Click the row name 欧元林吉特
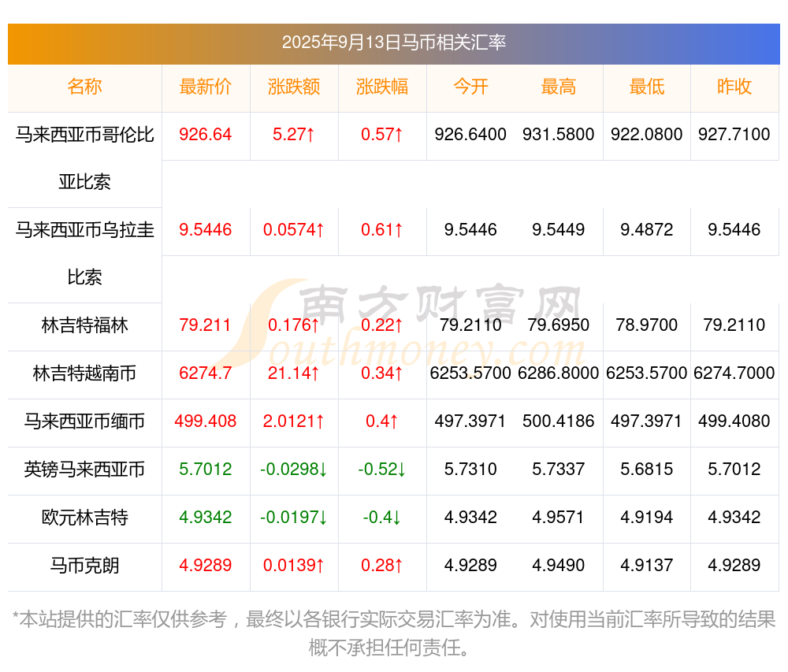The width and height of the screenshot is (788, 672). pyautogui.click(x=84, y=518)
